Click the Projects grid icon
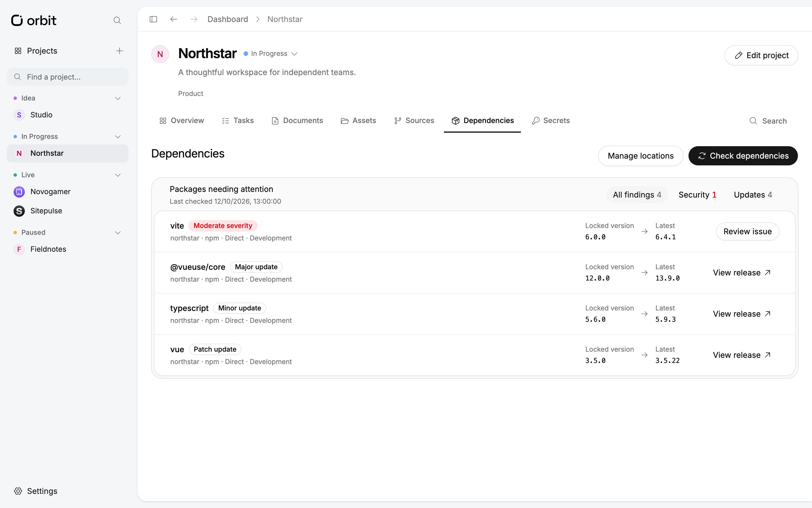The image size is (812, 508). (x=18, y=51)
